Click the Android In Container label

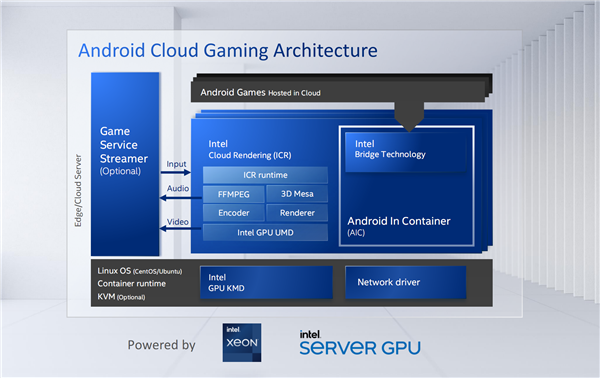click(399, 221)
